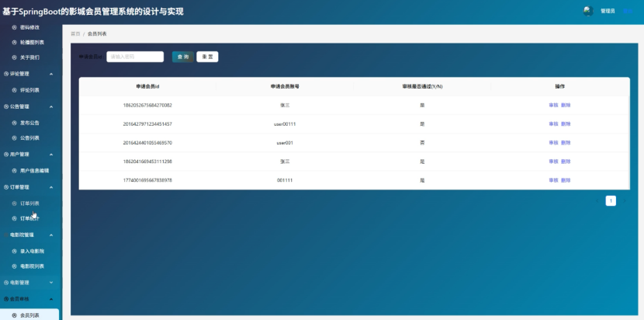The image size is (644, 320).
Task: Click 删除 for the user001 row
Action: click(x=566, y=143)
